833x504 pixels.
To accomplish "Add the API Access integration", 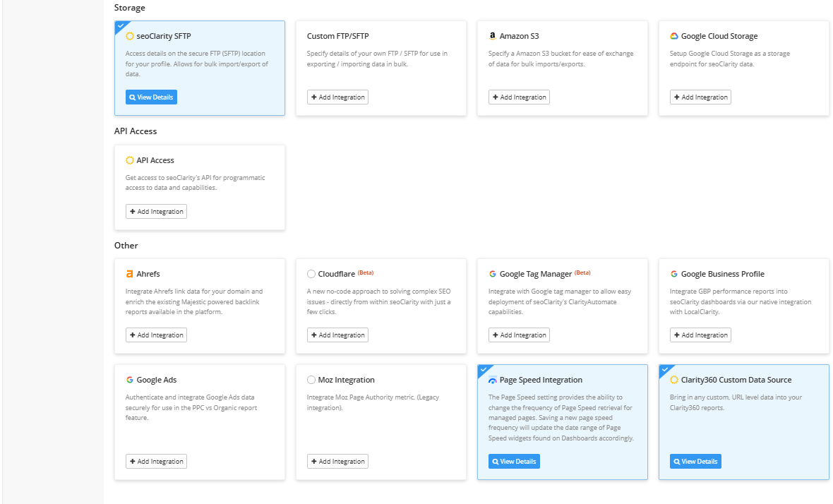I will (156, 212).
